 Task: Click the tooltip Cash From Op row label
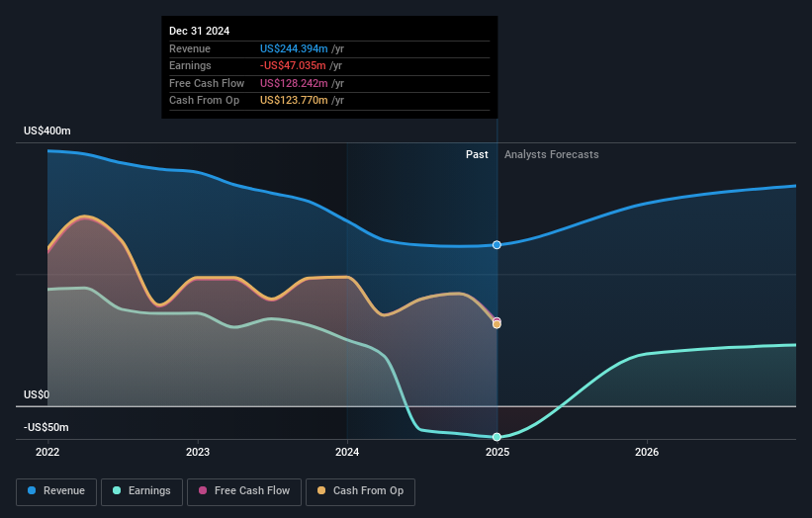204,101
